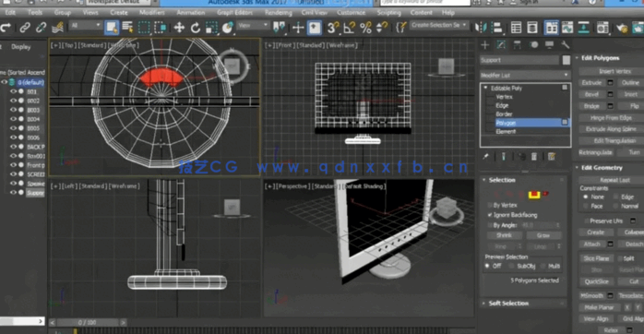Viewport: 644px width, 334px height.
Task: Switch to the Create command panel tab
Action: (485, 45)
